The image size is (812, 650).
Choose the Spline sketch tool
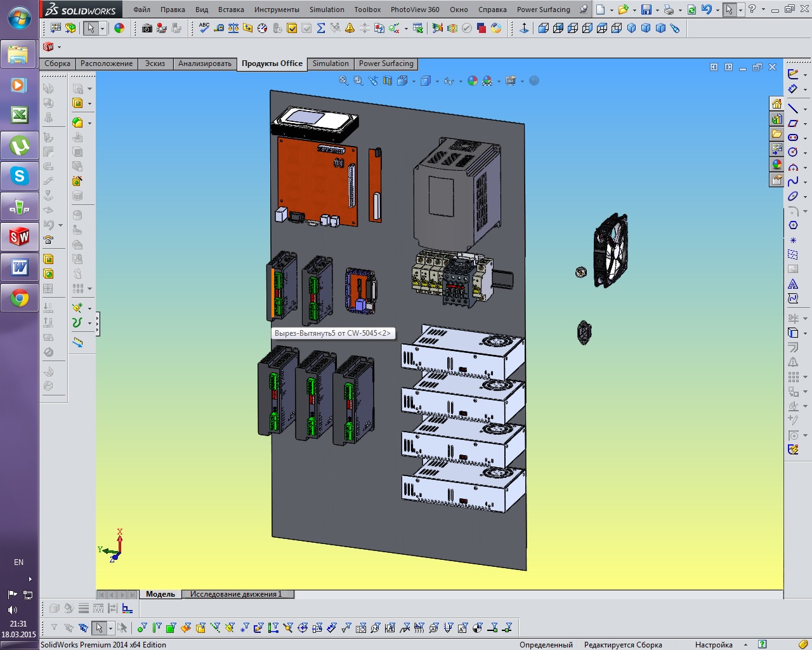click(x=793, y=182)
